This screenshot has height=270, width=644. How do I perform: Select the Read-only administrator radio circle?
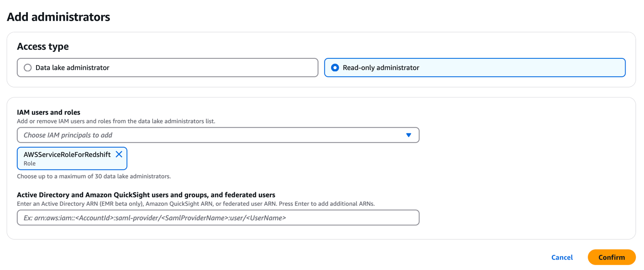pyautogui.click(x=335, y=68)
